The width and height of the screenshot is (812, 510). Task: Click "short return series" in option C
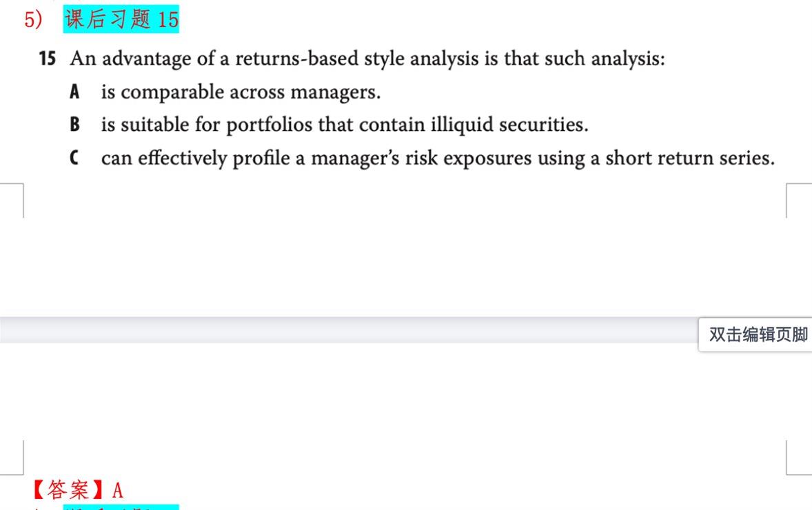(689, 159)
